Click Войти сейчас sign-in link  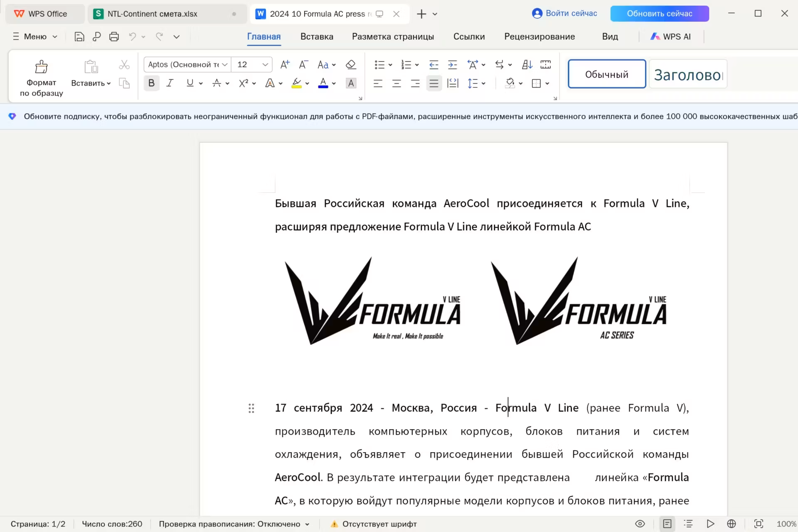pyautogui.click(x=564, y=13)
